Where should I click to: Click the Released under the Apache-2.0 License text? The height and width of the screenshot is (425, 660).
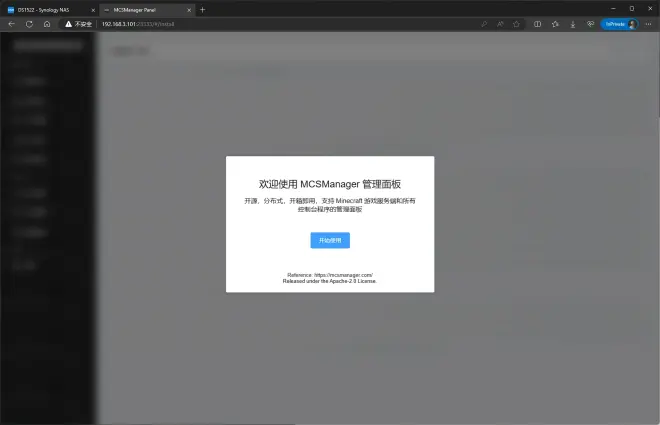[330, 281]
